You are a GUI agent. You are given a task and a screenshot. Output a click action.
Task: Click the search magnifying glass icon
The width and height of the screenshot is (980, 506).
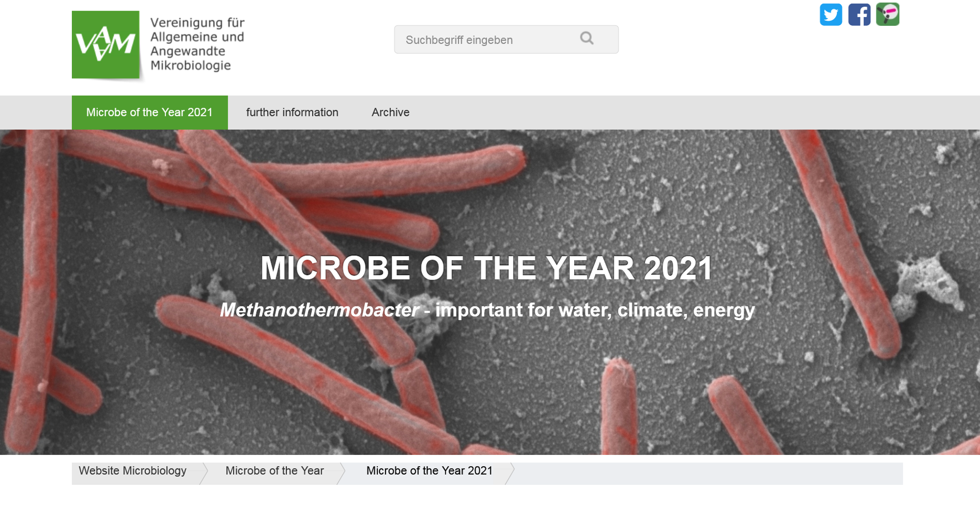587,38
